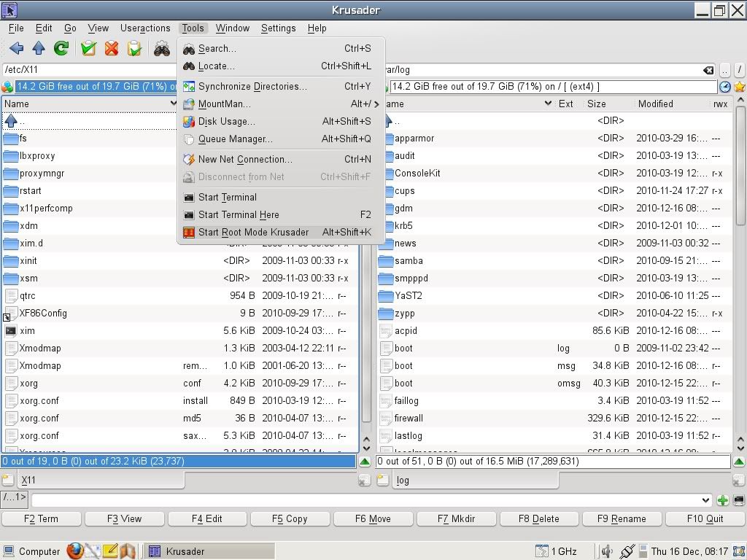Click the red X Unselect All icon
Viewport: 747px width, 560px height.
112,48
